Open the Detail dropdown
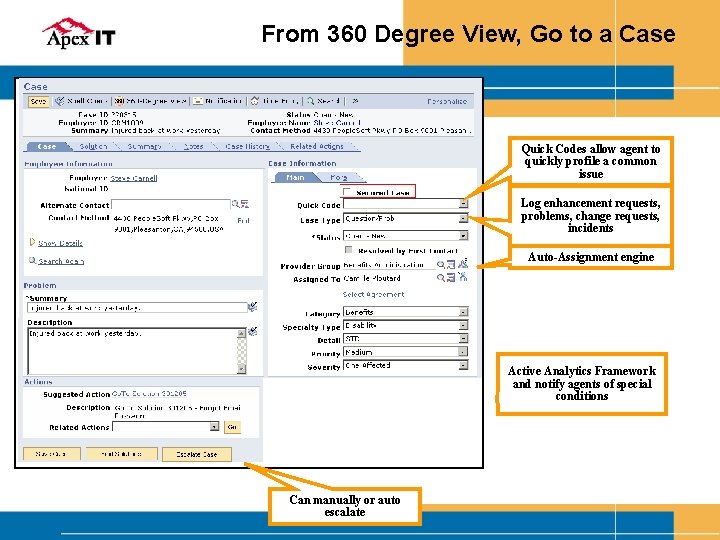720x540 pixels. 463,339
